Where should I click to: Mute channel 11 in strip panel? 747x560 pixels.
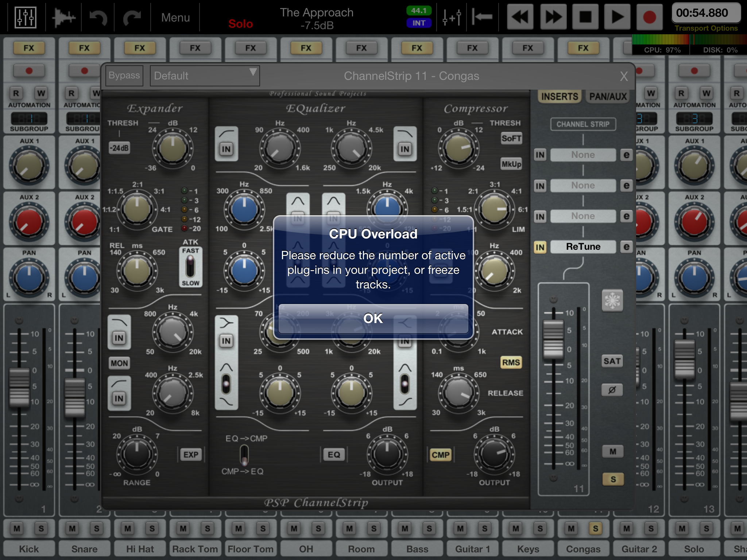tap(613, 451)
